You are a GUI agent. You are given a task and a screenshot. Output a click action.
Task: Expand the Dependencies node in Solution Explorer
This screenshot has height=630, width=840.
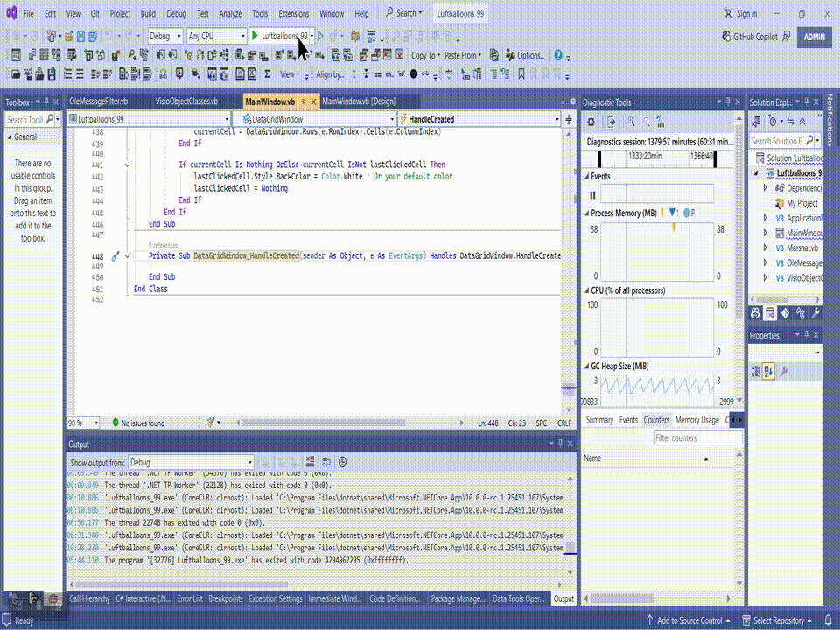point(766,188)
